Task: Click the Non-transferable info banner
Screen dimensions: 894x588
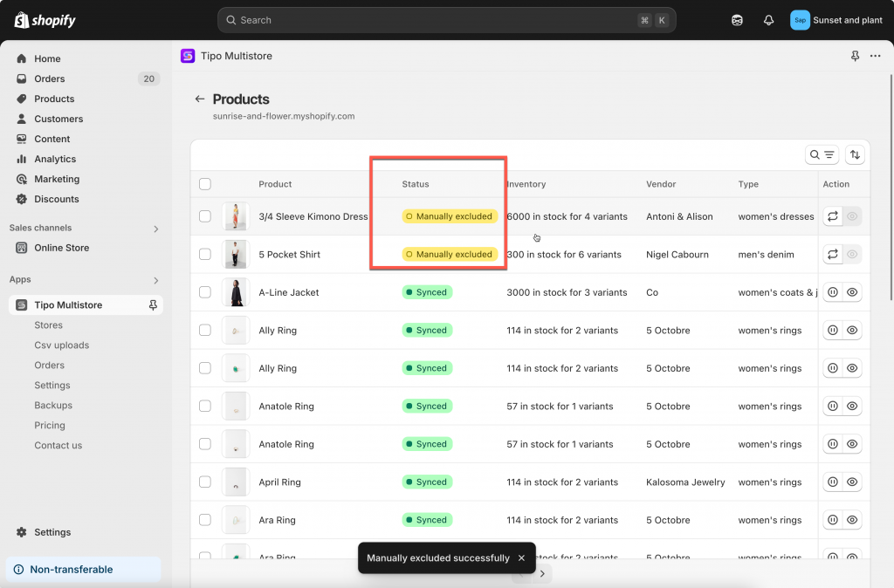Action: [x=83, y=569]
